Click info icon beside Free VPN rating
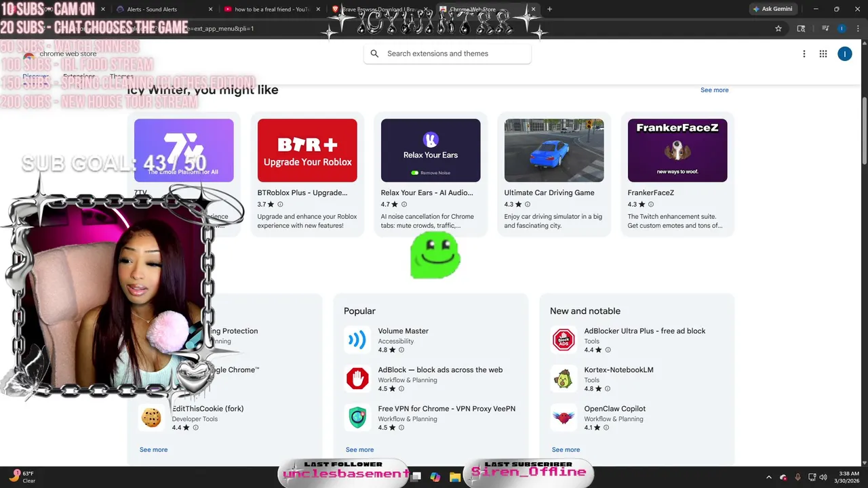The height and width of the screenshot is (488, 868). (x=401, y=428)
